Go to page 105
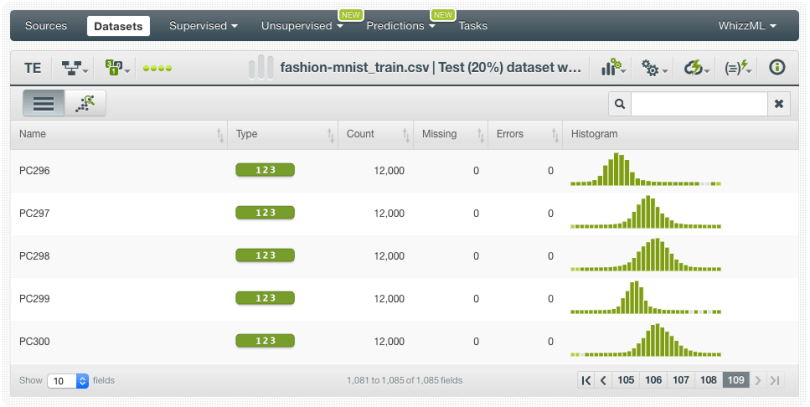 click(x=626, y=380)
